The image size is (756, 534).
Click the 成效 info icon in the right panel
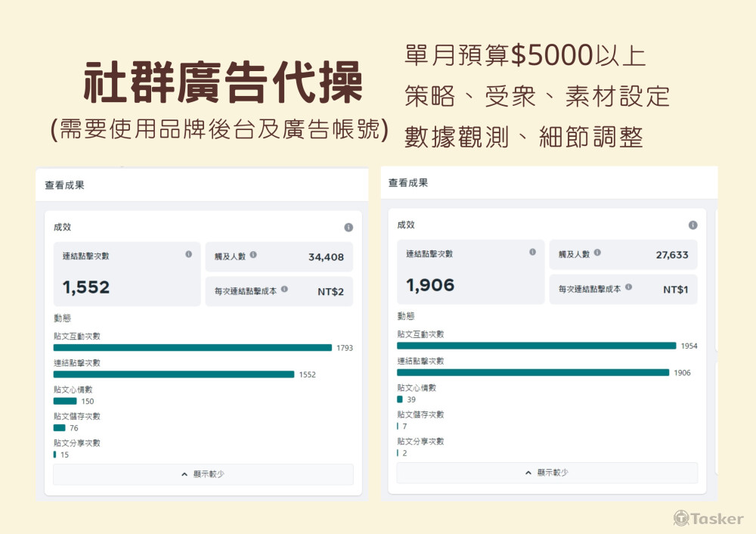pyautogui.click(x=692, y=225)
